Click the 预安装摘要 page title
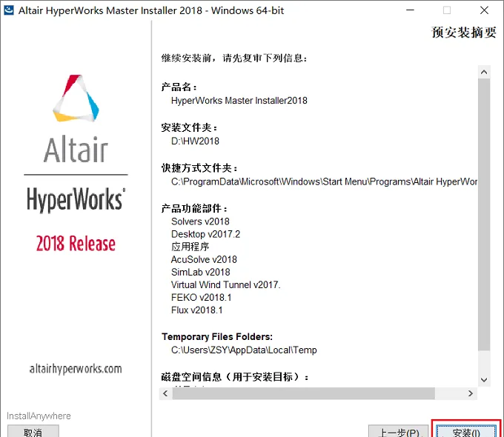 pos(463,33)
